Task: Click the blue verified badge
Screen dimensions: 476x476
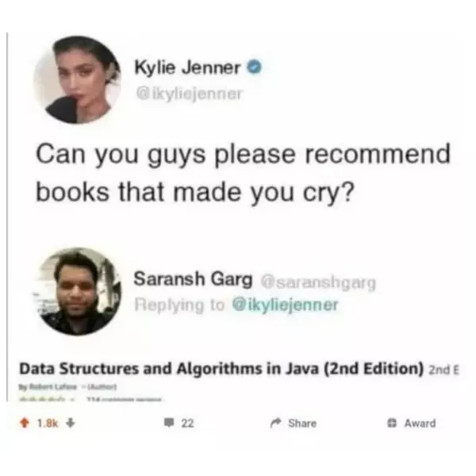Action: click(254, 67)
